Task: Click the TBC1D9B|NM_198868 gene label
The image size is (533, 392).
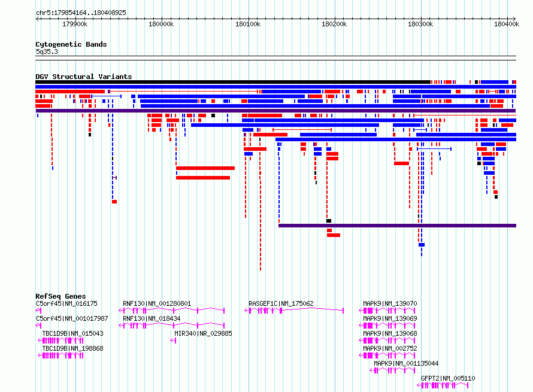Action: click(x=72, y=348)
